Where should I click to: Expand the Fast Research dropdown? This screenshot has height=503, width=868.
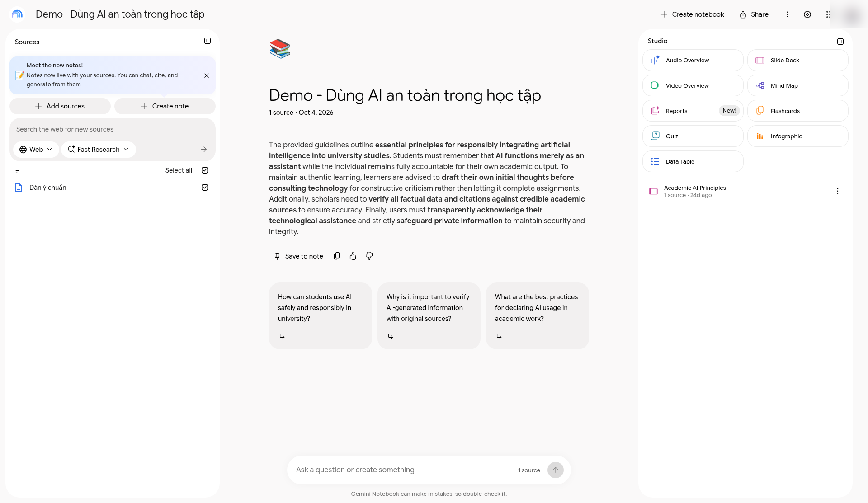99,150
